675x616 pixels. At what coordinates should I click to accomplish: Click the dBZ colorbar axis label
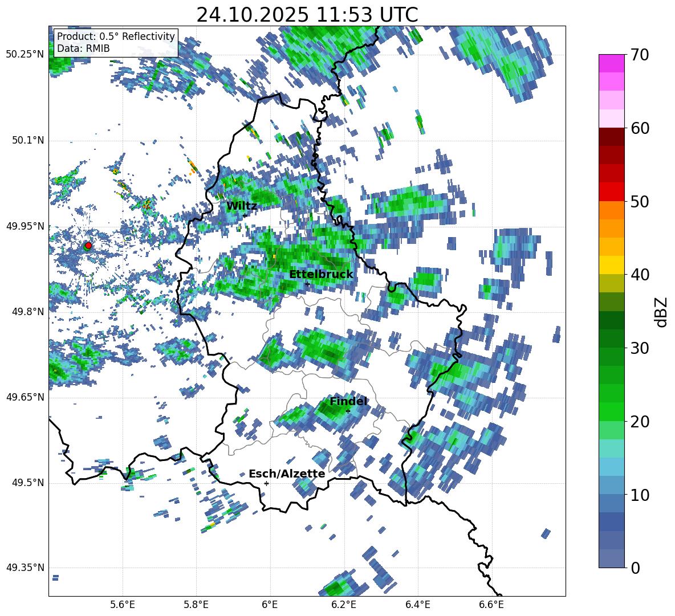662,312
